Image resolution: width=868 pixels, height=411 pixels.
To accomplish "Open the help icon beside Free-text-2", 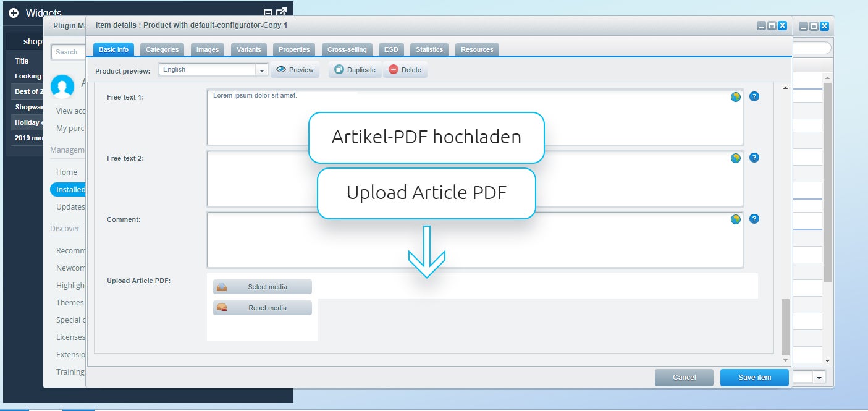I will [754, 158].
